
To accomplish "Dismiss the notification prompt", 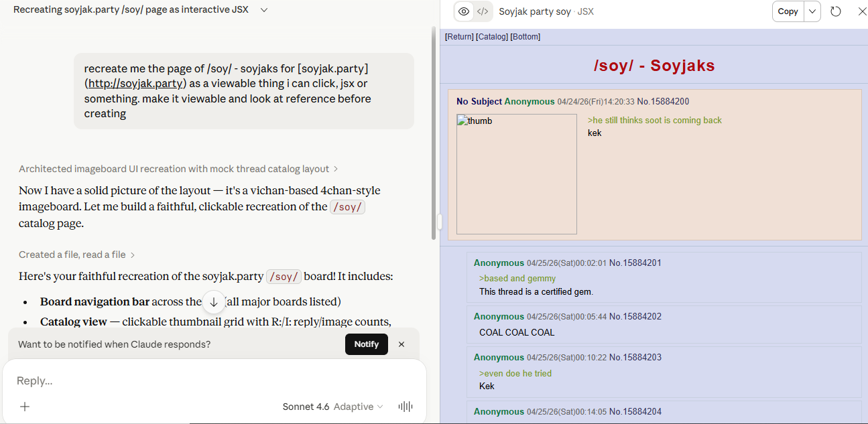I will point(401,344).
